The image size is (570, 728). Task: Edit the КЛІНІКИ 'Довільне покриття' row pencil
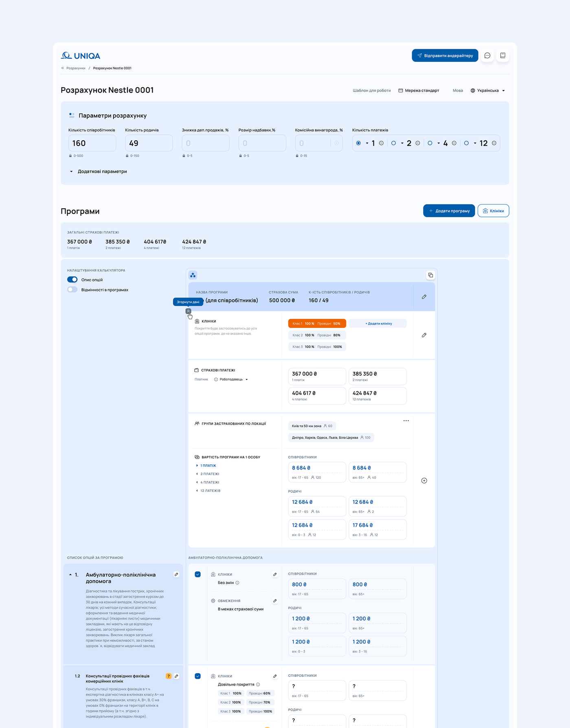pyautogui.click(x=275, y=676)
